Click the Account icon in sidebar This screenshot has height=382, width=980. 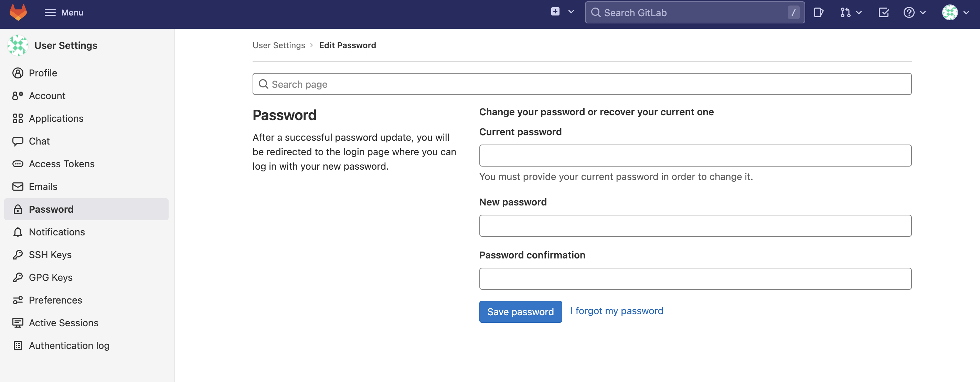(18, 96)
